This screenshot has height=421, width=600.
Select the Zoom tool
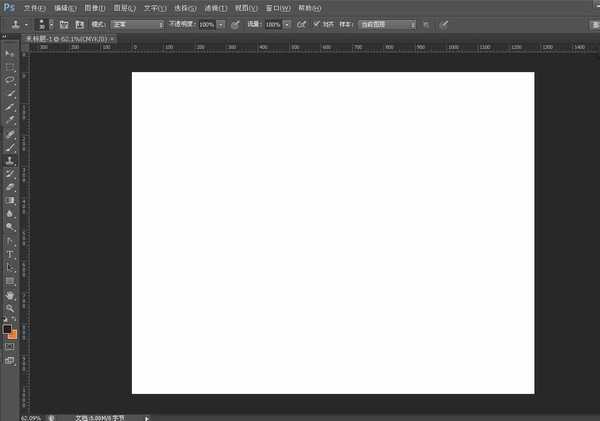[x=10, y=308]
